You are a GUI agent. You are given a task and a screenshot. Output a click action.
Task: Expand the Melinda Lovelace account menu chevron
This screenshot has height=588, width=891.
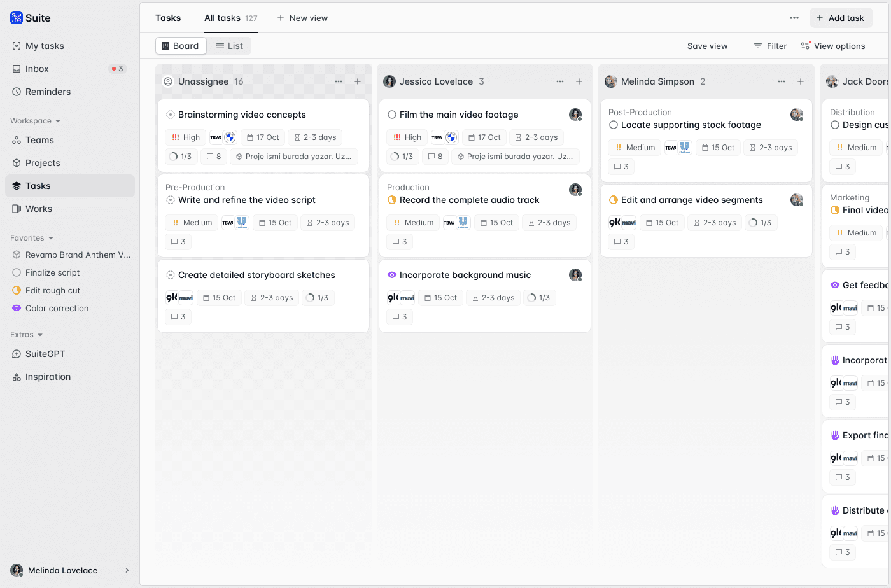[x=127, y=570]
